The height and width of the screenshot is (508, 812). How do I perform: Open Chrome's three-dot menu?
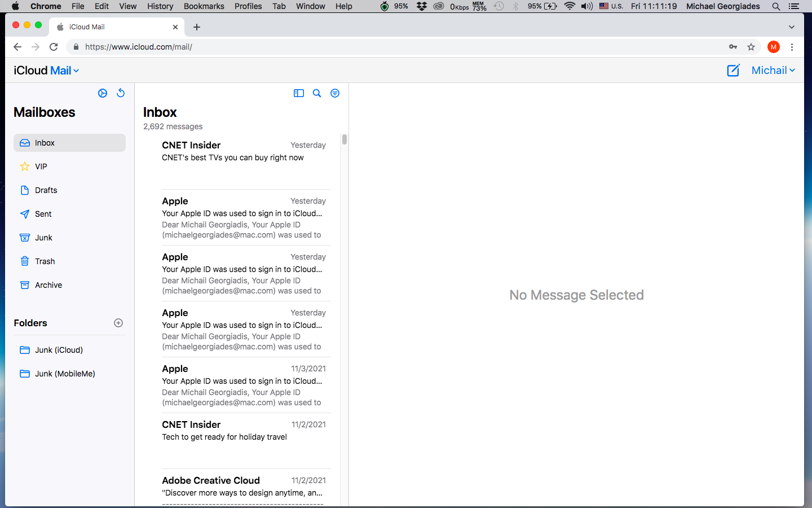point(792,47)
